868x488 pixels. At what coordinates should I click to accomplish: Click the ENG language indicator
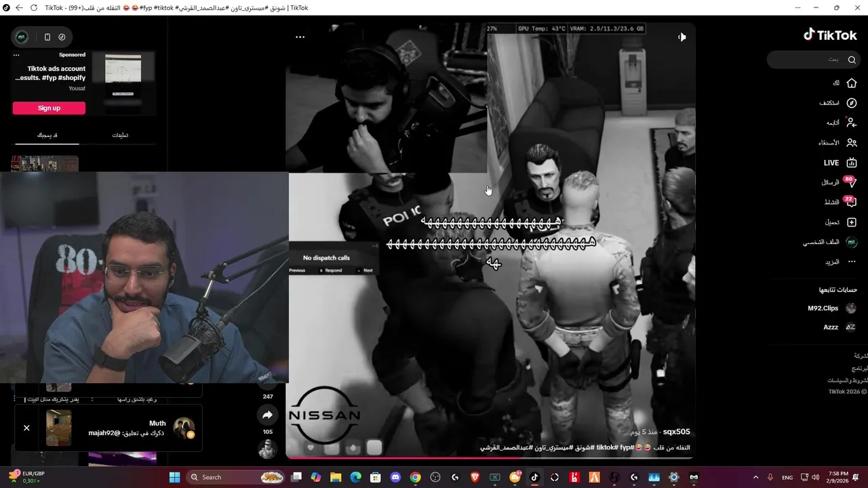[x=787, y=477]
